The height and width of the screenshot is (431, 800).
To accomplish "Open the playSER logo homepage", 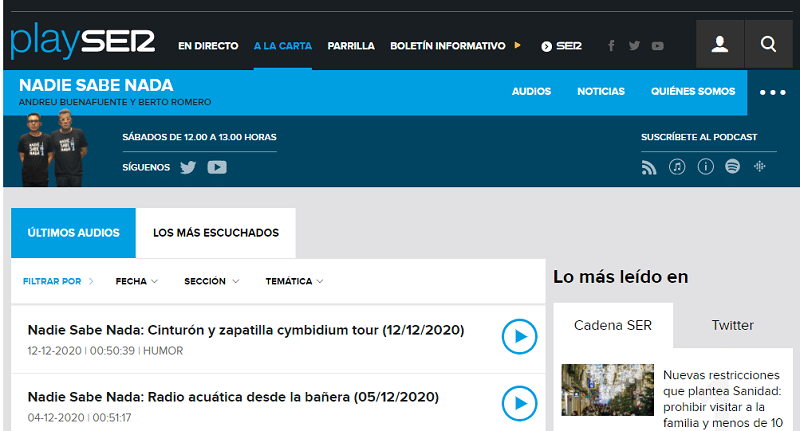I will [83, 41].
